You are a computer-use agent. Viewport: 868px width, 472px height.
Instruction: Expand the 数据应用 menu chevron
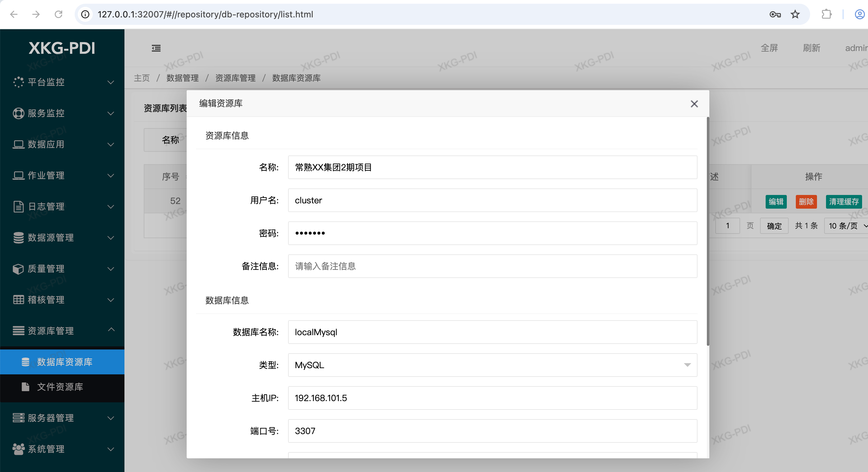click(110, 144)
